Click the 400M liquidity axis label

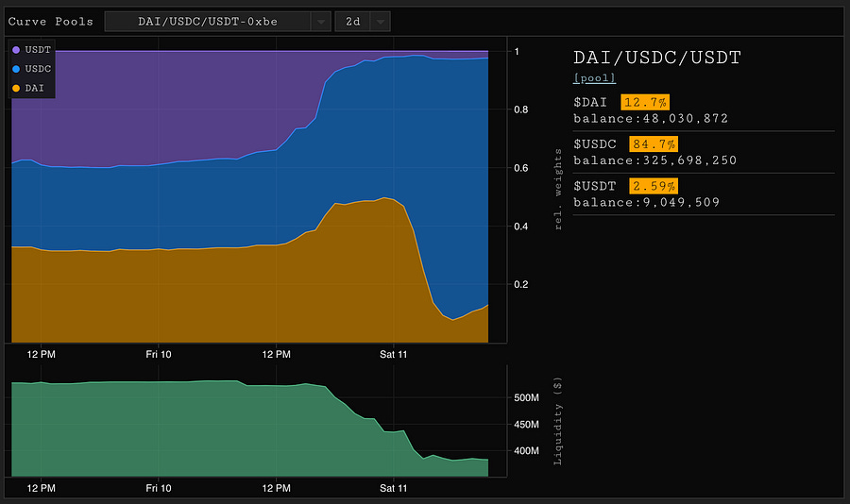(526, 451)
